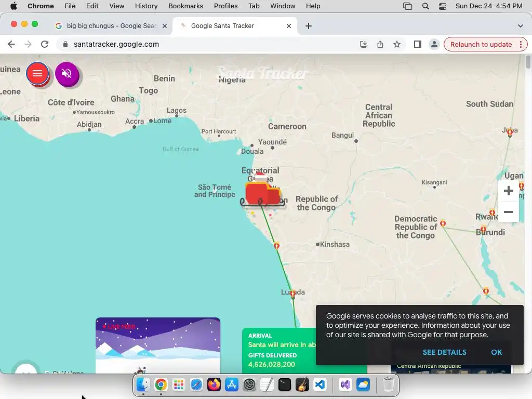Open the History menu
Screen dimensions: 532x399
[x=146, y=6]
